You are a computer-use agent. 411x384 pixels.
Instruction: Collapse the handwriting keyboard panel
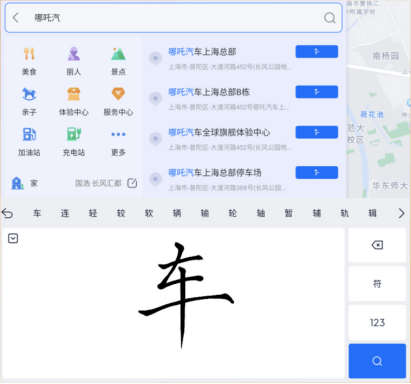(x=13, y=238)
